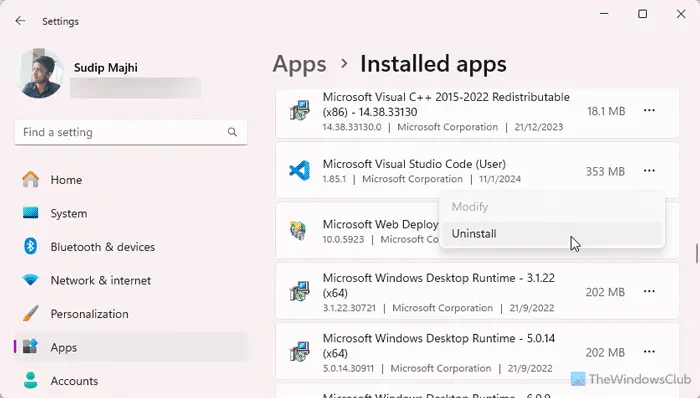
Task: Select Microsoft Windows Desktop Runtime - 3.1.22 title
Action: 439,285
